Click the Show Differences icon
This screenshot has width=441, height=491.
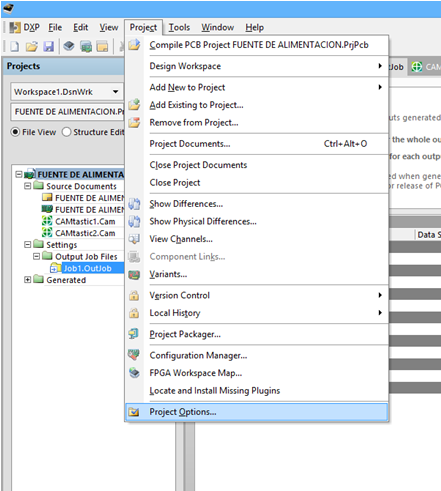click(134, 204)
